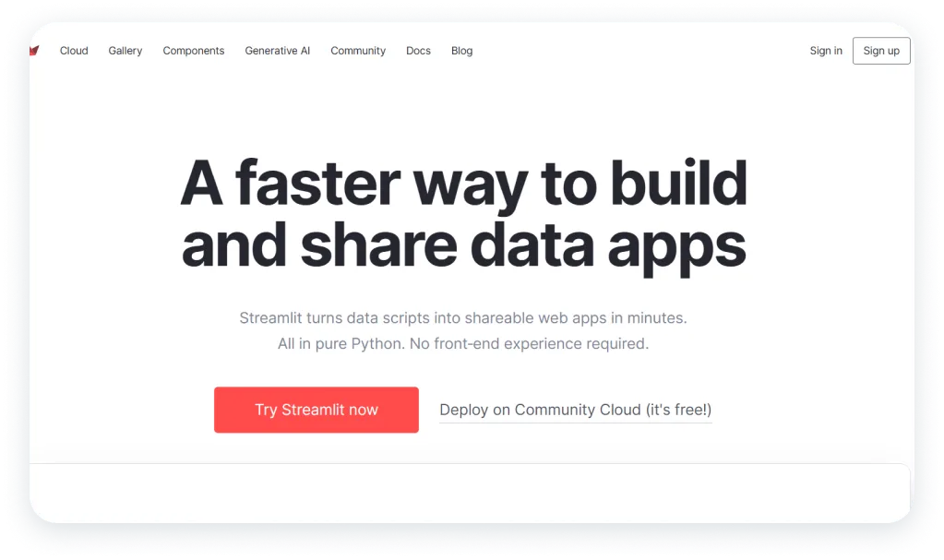Visit the Community section
Image resolution: width=944 pixels, height=560 pixels.
[x=357, y=51]
